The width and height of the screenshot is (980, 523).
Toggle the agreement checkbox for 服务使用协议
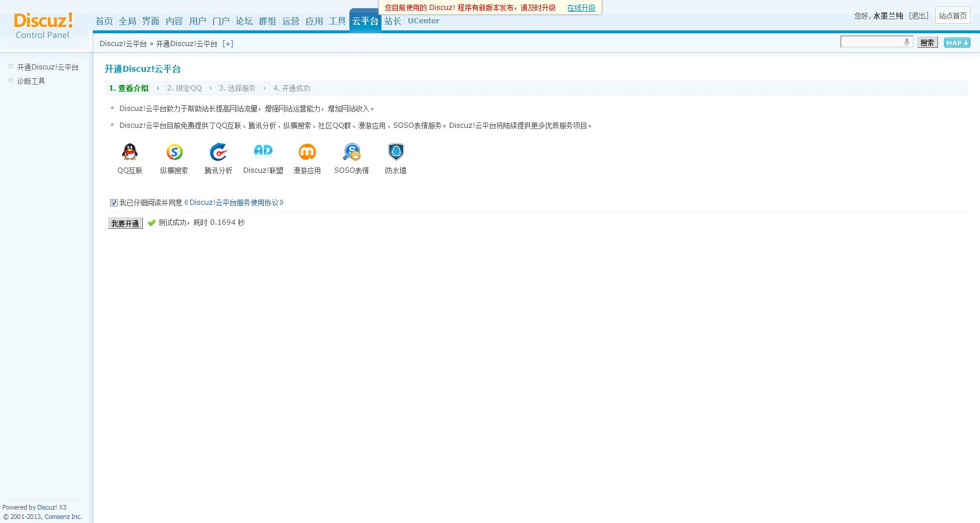click(x=114, y=203)
